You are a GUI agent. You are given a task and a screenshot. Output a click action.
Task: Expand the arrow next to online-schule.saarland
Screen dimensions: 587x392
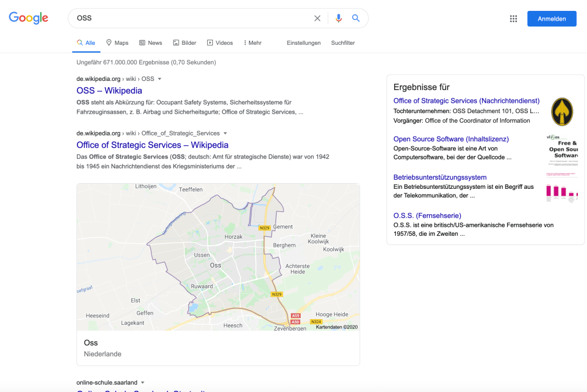(142, 382)
